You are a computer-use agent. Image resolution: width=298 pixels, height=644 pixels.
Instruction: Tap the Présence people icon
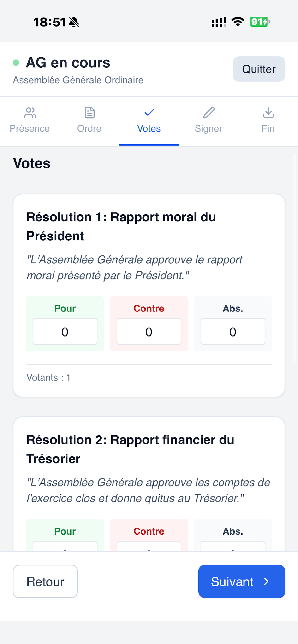pos(30,113)
